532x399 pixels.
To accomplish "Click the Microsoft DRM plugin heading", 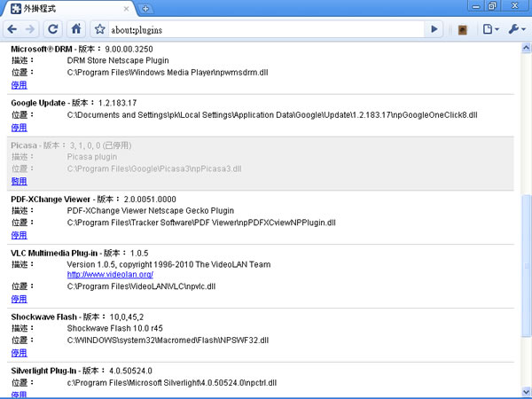I will coord(42,49).
